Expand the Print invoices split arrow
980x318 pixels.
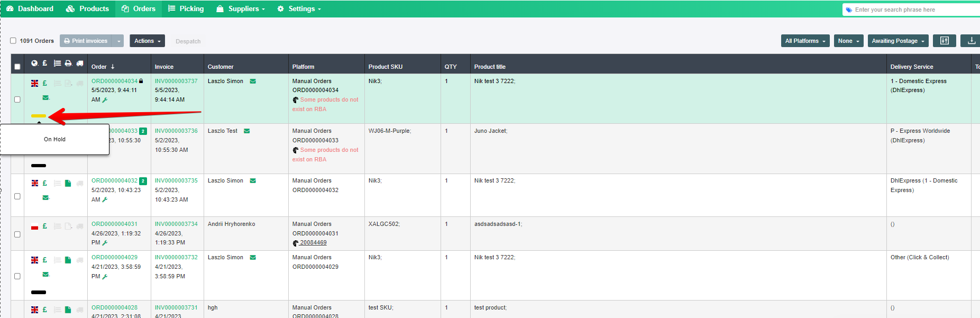(119, 41)
